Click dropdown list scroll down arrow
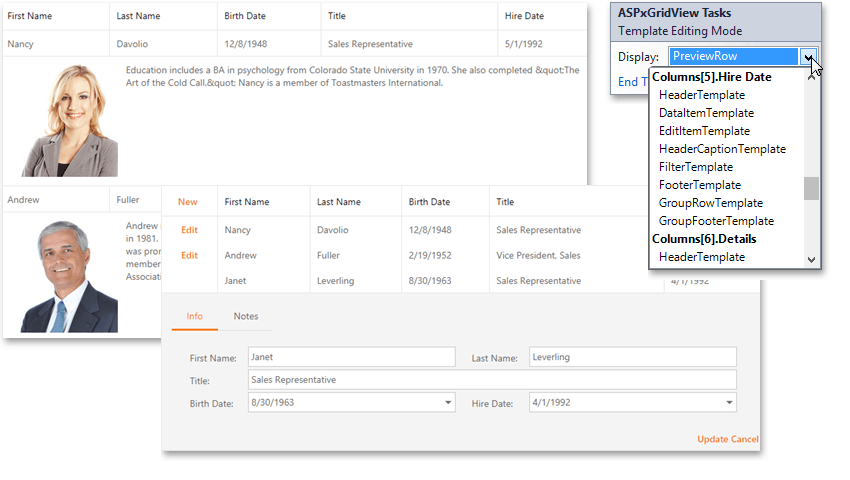The image size is (850, 480). point(811,260)
